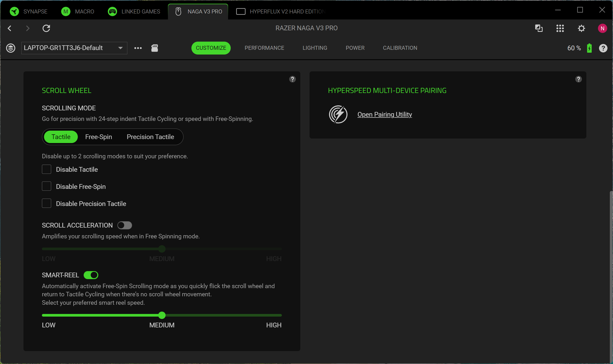The height and width of the screenshot is (364, 613).
Task: Open the user account avatar
Action: pos(602,28)
